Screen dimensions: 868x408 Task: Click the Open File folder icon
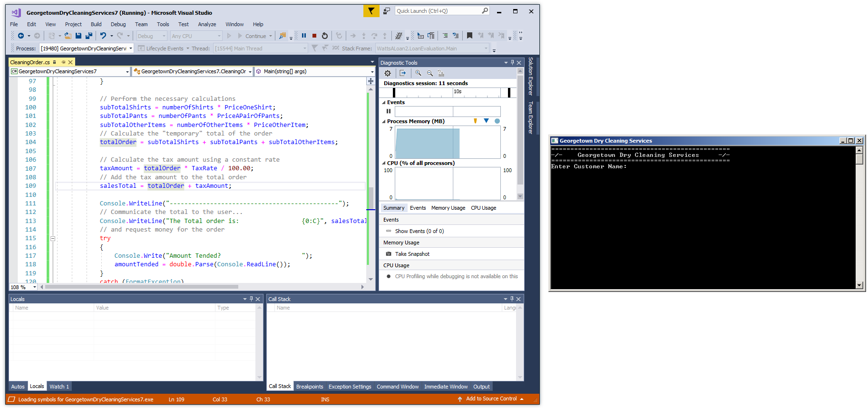click(x=68, y=36)
